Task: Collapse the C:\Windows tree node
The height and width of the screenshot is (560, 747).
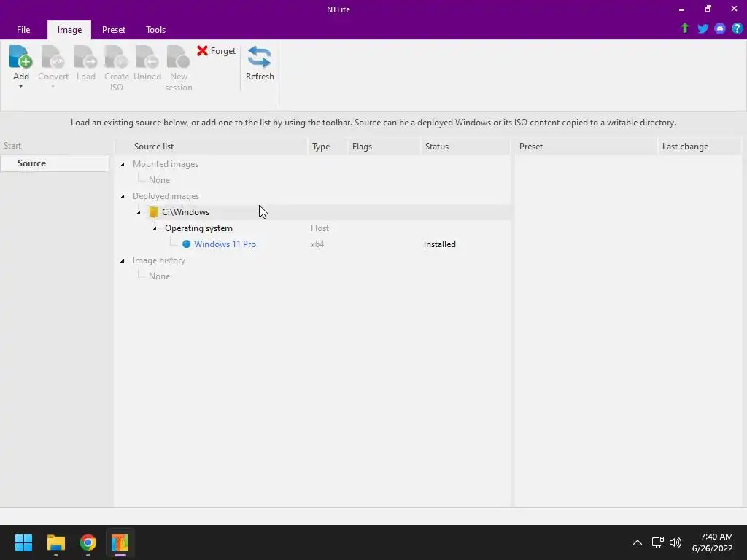Action: [139, 212]
